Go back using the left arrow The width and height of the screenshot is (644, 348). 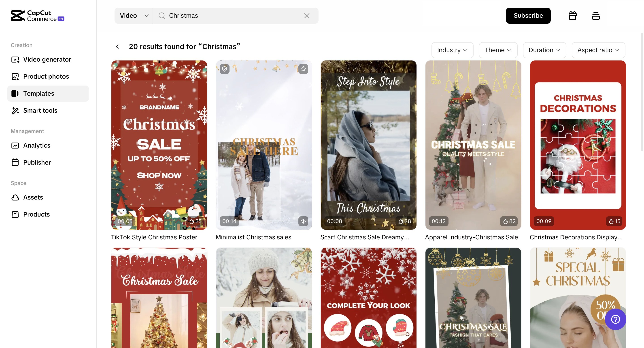[x=117, y=47]
